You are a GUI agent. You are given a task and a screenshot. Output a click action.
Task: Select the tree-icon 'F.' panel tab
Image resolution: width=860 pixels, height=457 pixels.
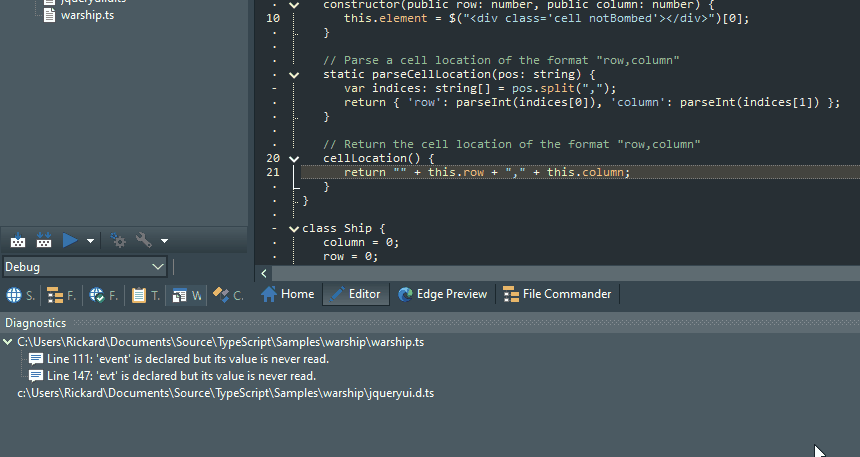(x=62, y=295)
